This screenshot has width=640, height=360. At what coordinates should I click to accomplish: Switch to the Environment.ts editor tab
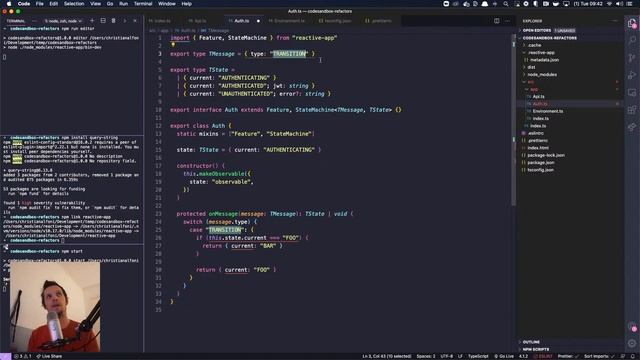(289, 21)
